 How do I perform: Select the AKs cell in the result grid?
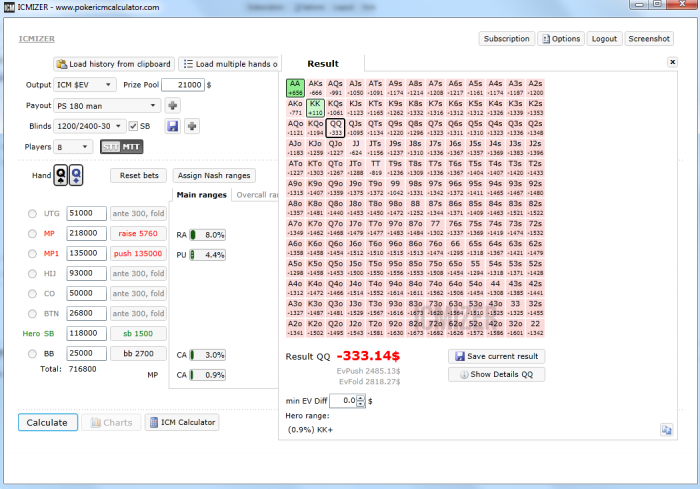315,88
